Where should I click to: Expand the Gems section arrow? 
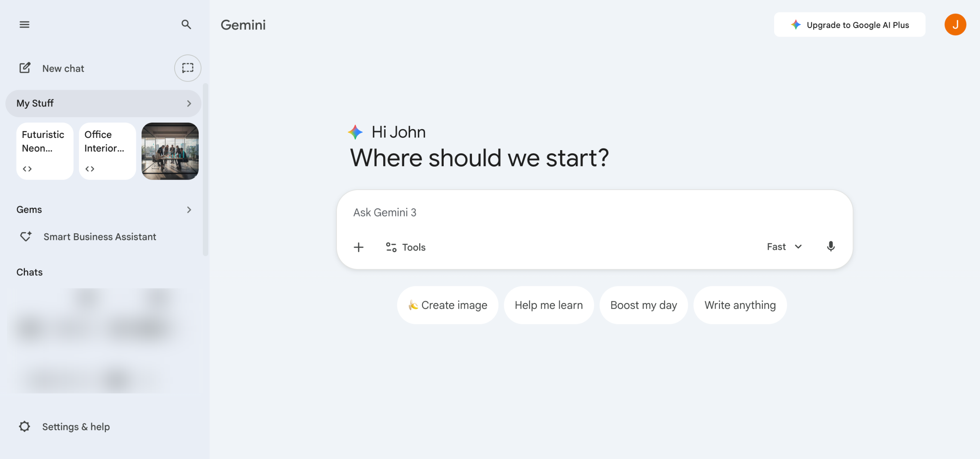click(x=189, y=210)
